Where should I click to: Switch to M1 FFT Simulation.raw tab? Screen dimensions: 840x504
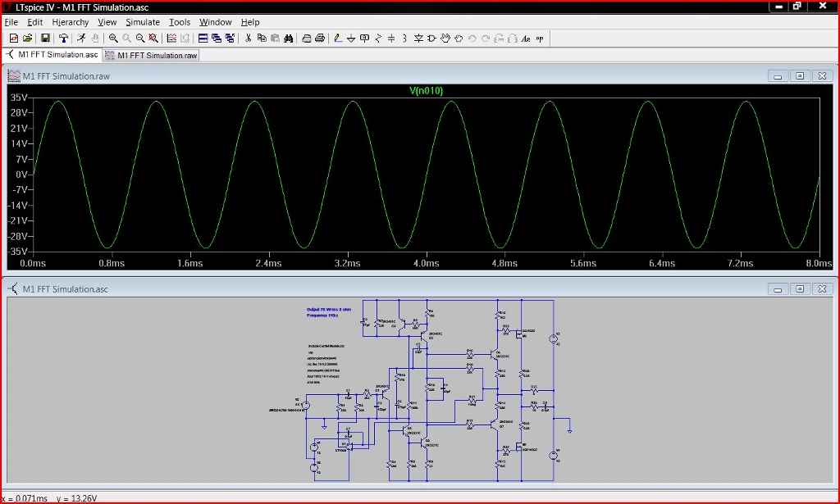151,55
